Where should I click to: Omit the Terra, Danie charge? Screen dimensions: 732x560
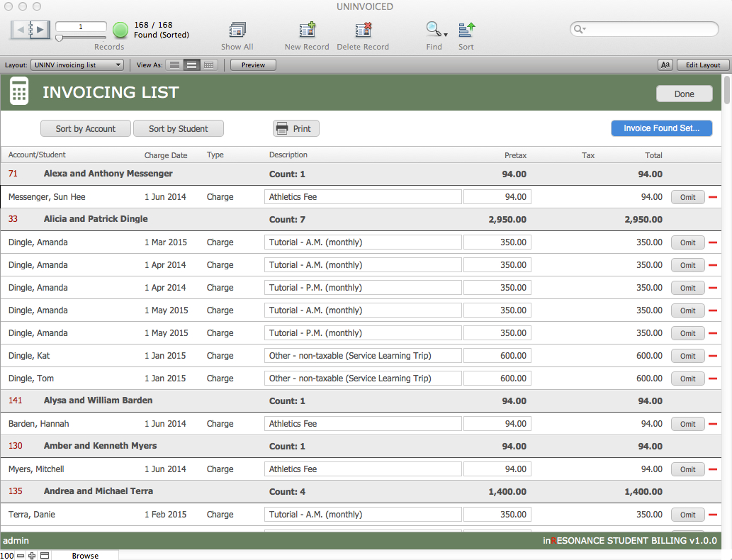[687, 515]
